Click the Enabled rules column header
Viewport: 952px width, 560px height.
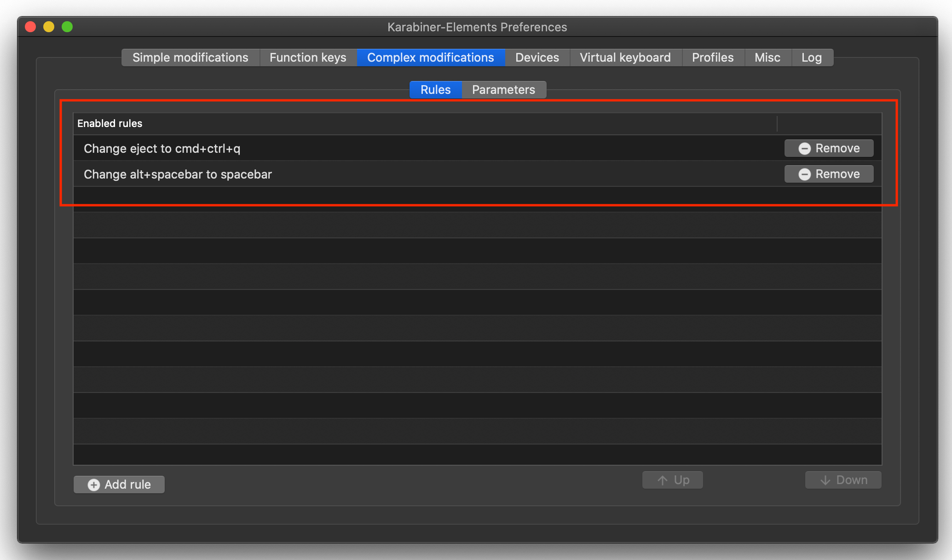tap(425, 123)
